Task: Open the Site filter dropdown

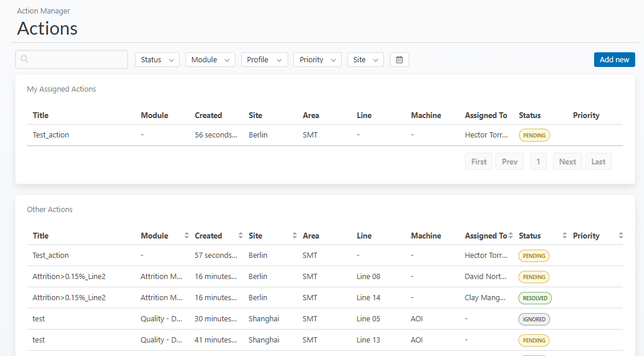Action: click(x=365, y=60)
